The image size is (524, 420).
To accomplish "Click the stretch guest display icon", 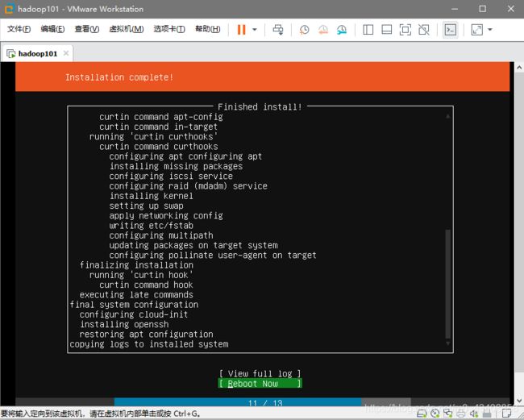I will pos(477,30).
